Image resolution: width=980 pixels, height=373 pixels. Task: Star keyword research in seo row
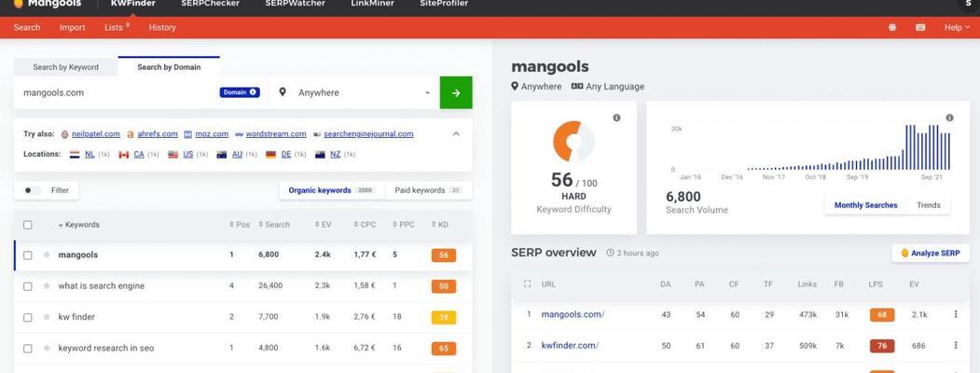(x=47, y=348)
